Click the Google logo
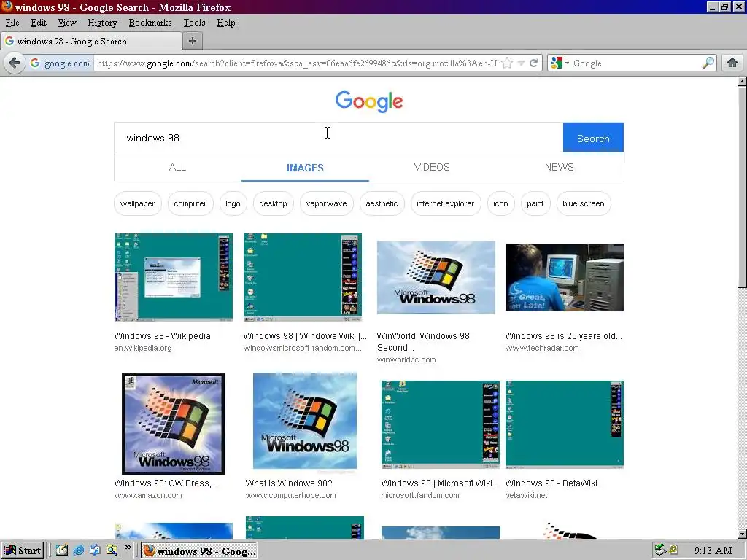Image resolution: width=747 pixels, height=560 pixels. (x=369, y=101)
